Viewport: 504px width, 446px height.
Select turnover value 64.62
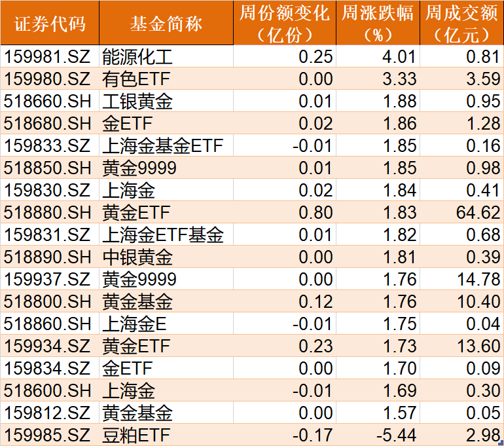point(478,212)
